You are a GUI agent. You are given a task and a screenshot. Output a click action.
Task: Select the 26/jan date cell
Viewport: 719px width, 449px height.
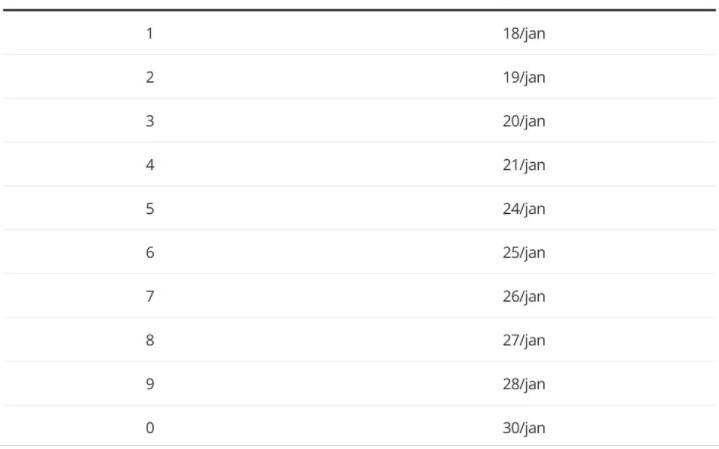tap(523, 296)
